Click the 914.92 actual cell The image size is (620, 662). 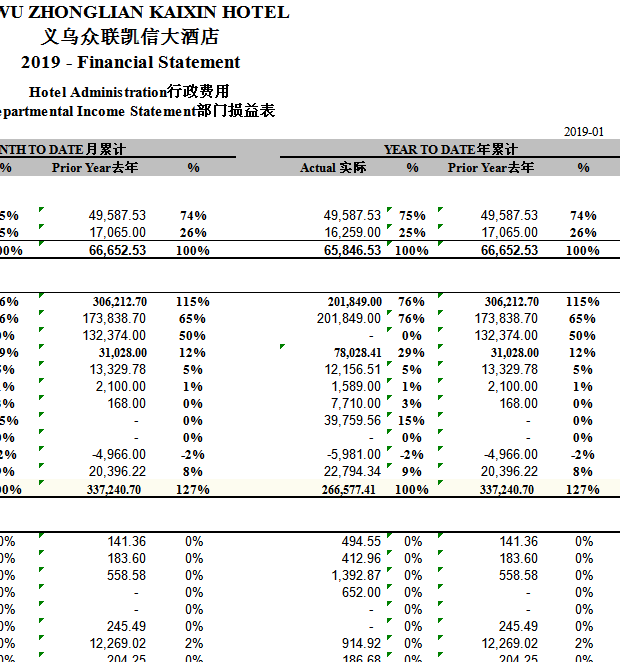click(361, 643)
